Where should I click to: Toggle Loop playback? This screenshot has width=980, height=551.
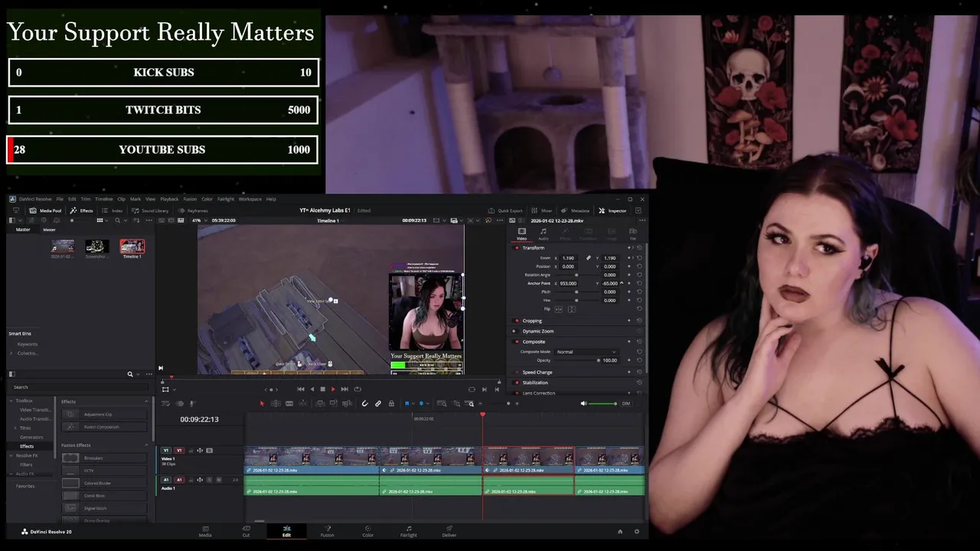(x=357, y=390)
